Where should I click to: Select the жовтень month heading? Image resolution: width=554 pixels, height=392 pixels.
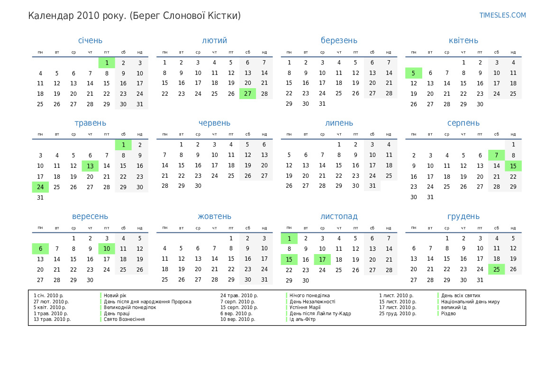[x=215, y=216]
